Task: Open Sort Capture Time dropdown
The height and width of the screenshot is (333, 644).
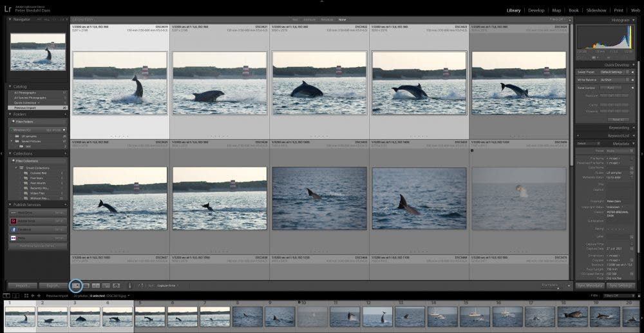Action: [168, 285]
